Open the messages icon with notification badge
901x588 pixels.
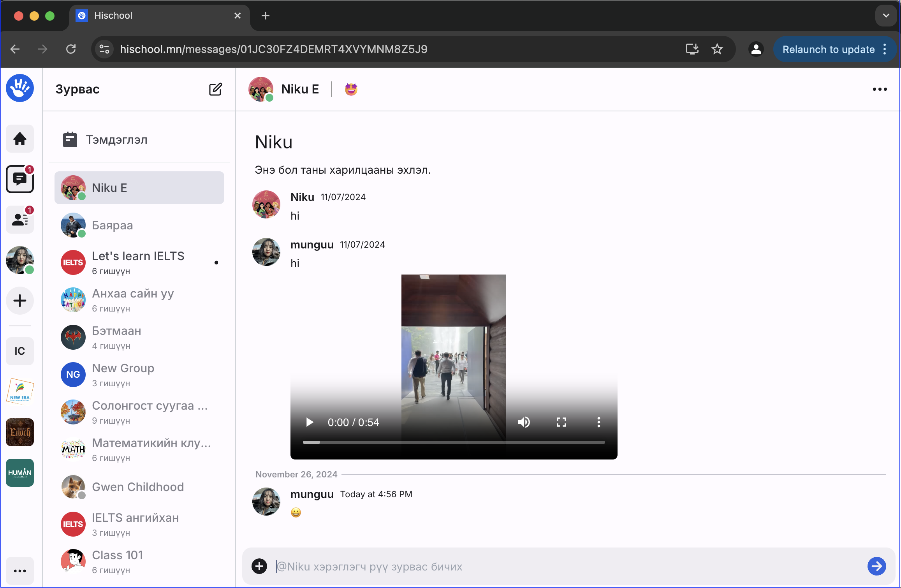click(x=20, y=179)
